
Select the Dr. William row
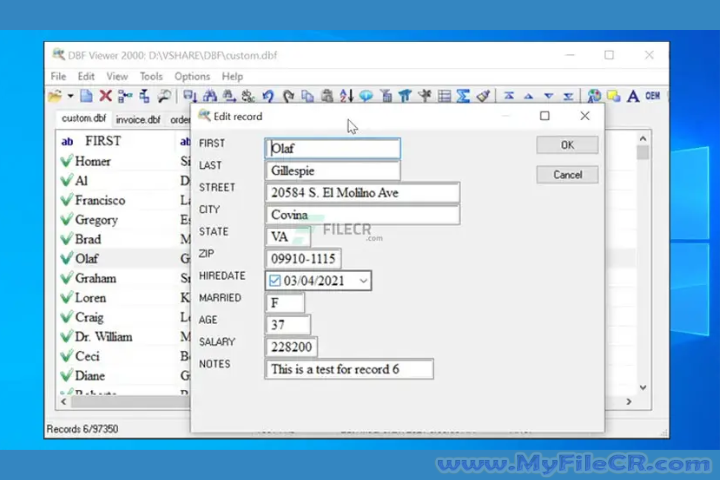click(125, 337)
